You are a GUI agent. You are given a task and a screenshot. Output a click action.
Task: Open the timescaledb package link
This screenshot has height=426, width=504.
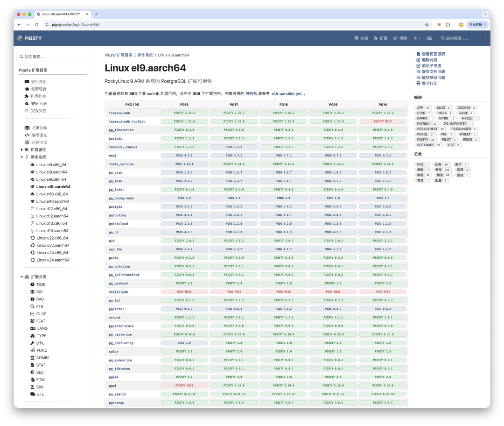(x=119, y=113)
